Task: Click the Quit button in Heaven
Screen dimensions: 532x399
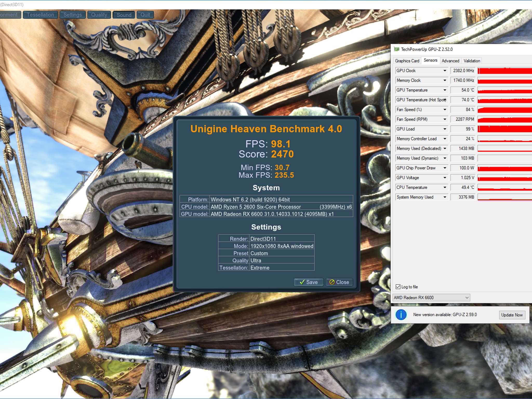Action: click(145, 15)
